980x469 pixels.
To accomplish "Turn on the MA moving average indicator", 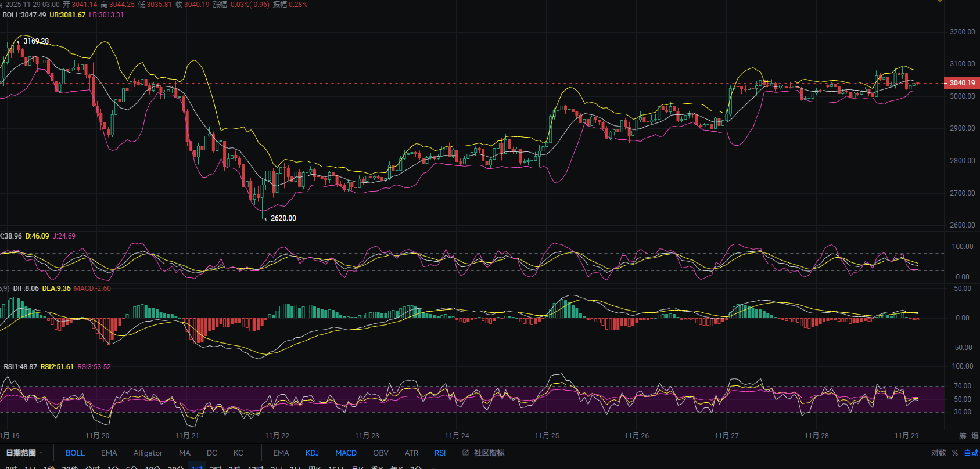I will (x=184, y=453).
